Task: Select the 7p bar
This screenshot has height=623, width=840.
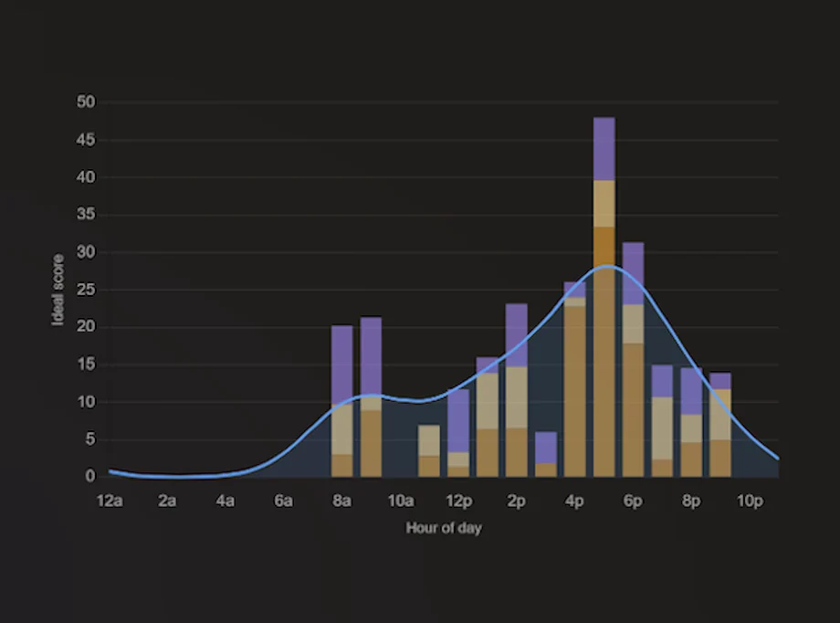Action: click(x=662, y=421)
